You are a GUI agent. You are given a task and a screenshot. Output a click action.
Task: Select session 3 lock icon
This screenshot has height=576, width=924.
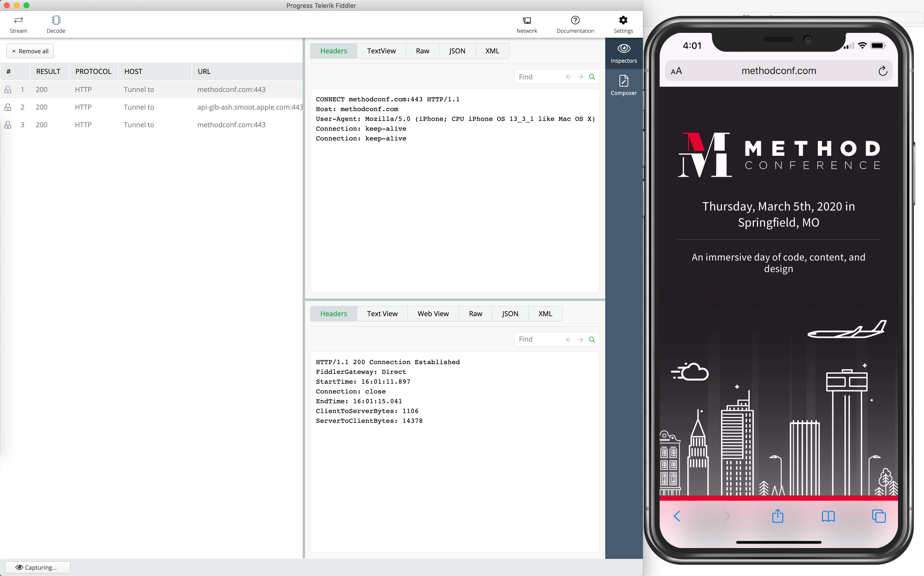(8, 125)
